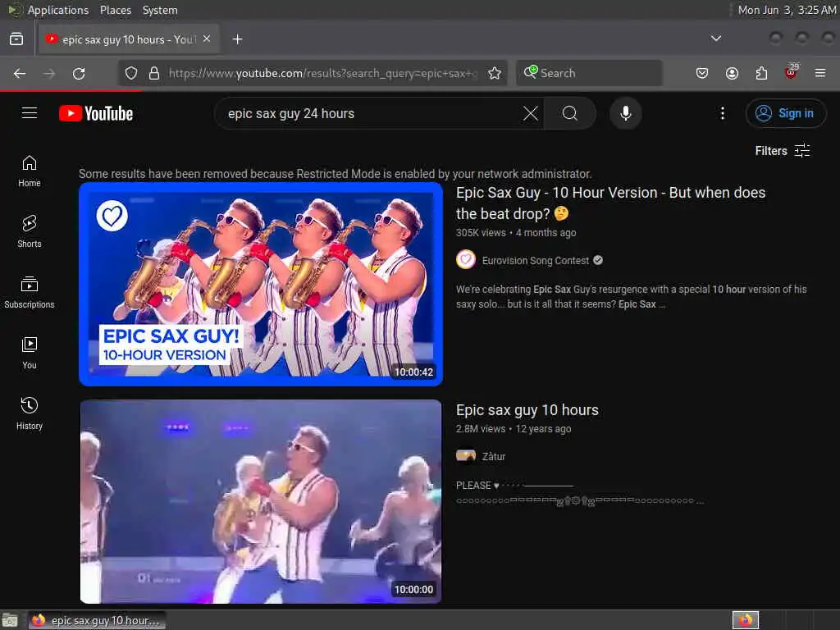The image size is (840, 630).
Task: Open the search Filters panel
Action: (782, 151)
